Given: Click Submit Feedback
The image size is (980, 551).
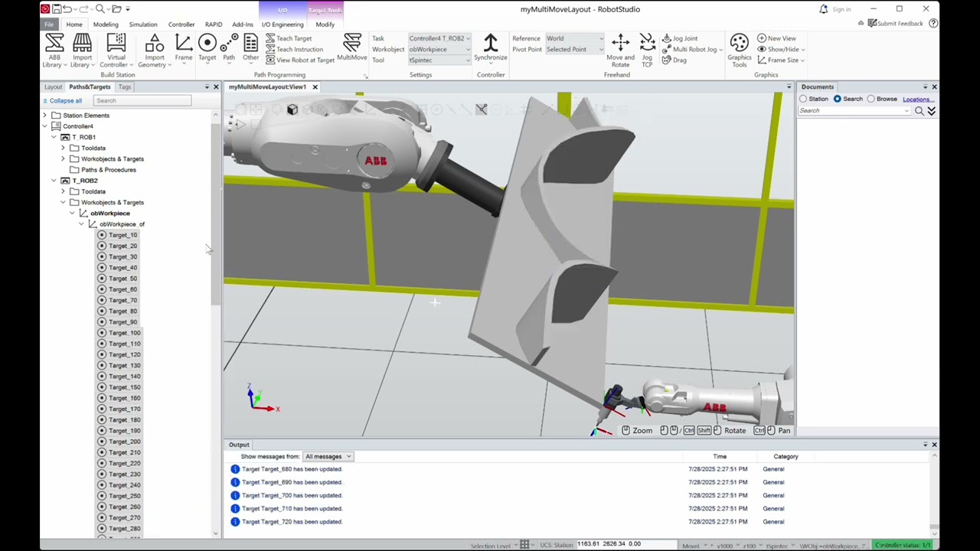Looking at the screenshot, I should point(895,24).
